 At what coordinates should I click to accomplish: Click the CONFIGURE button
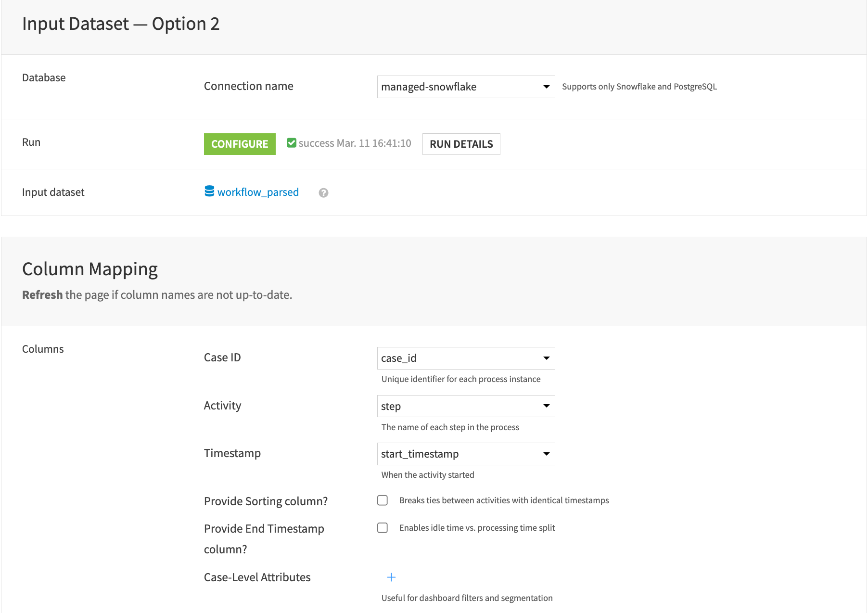point(240,144)
